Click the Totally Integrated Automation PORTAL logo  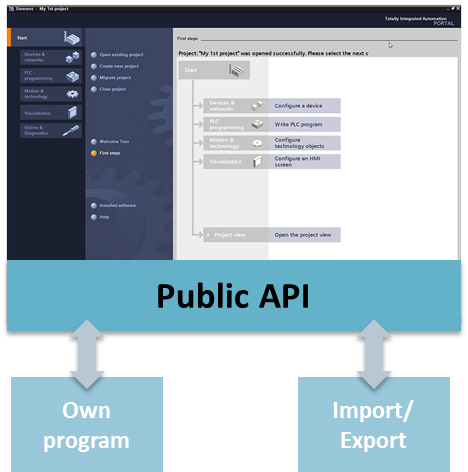click(x=419, y=21)
